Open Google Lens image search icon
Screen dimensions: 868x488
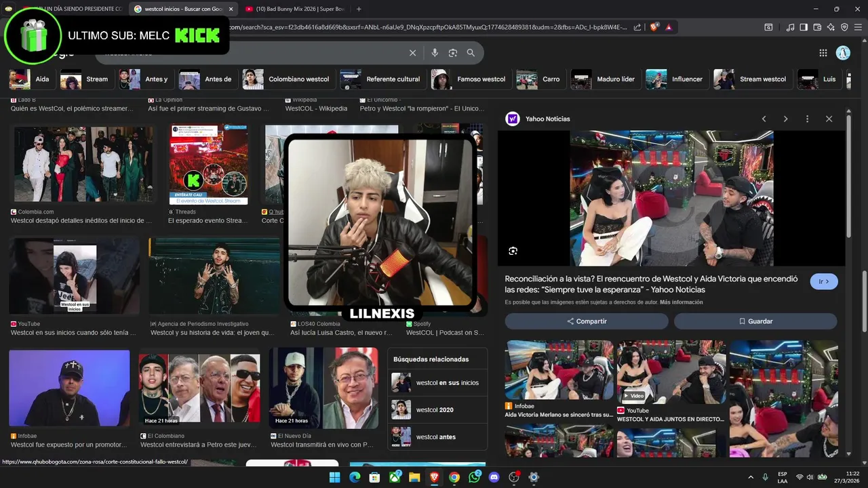pyautogui.click(x=452, y=53)
